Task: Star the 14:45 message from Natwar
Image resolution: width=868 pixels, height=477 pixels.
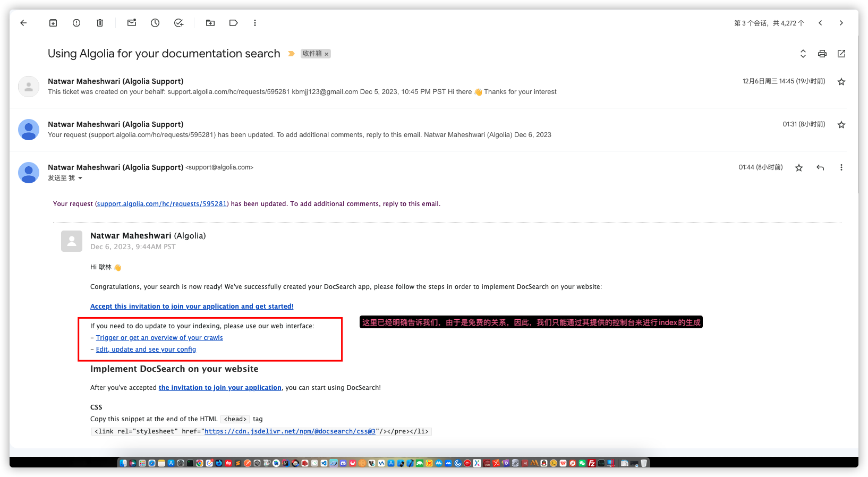Action: pos(841,82)
